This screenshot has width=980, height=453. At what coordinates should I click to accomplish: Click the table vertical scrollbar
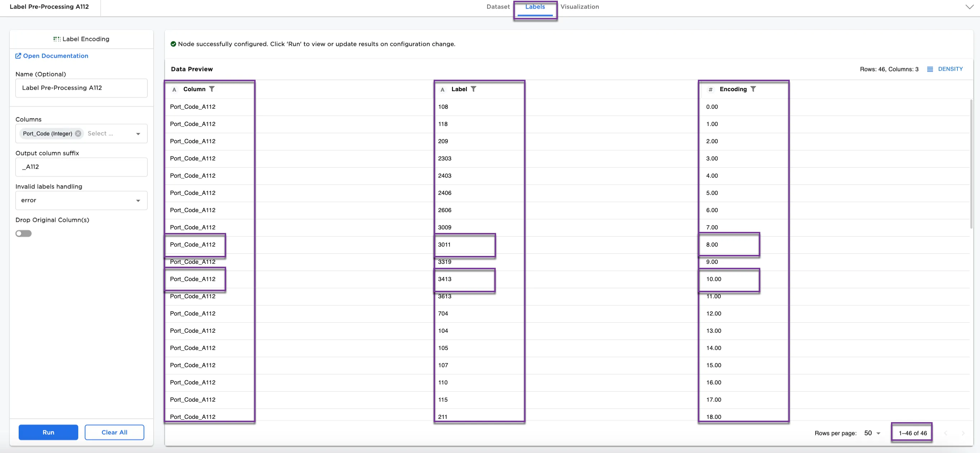pyautogui.click(x=971, y=164)
